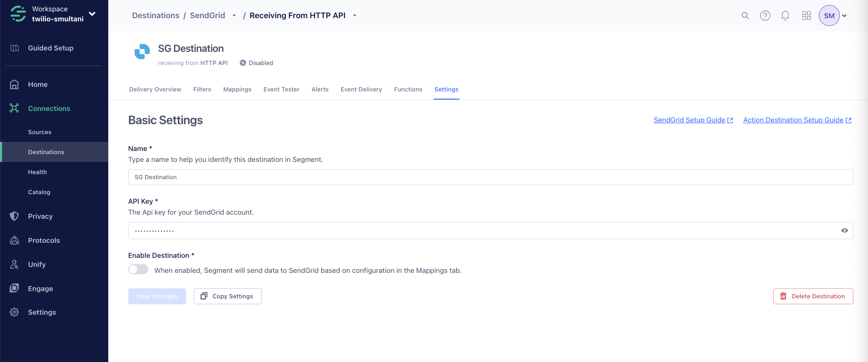Open the SendGrid breadcrumb dropdown arrow
This screenshot has height=362, width=868.
coord(234,15)
